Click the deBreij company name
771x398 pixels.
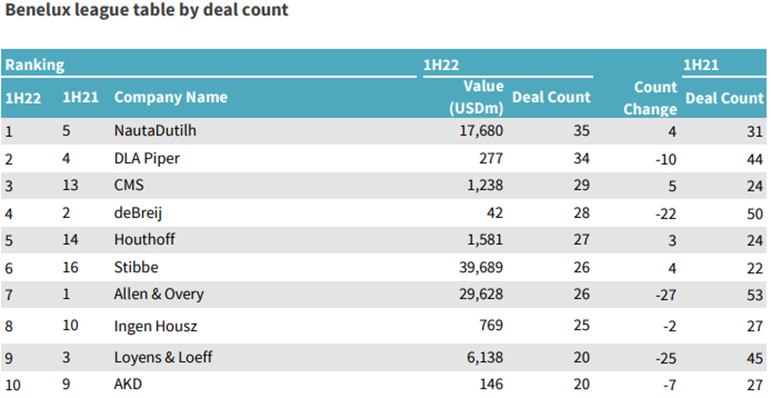pyautogui.click(x=138, y=213)
